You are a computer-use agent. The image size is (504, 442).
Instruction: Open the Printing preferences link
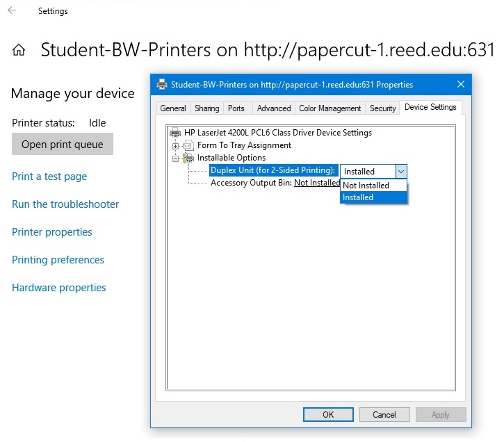58,260
